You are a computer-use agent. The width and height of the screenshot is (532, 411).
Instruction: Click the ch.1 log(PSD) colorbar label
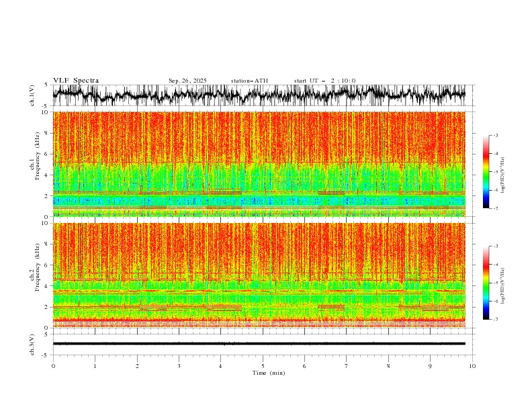pyautogui.click(x=503, y=175)
